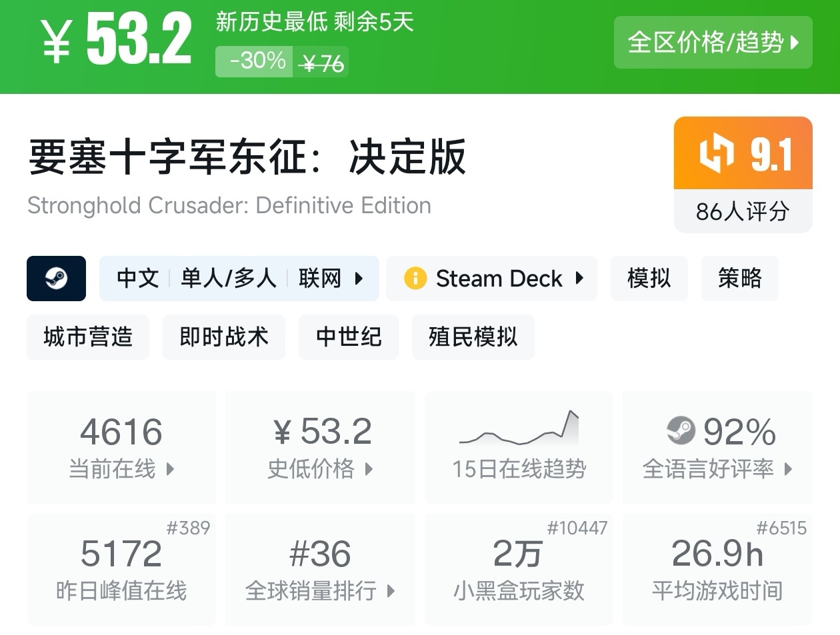
Task: Tap the 平均游戏时间 26.9h card
Action: point(717,569)
